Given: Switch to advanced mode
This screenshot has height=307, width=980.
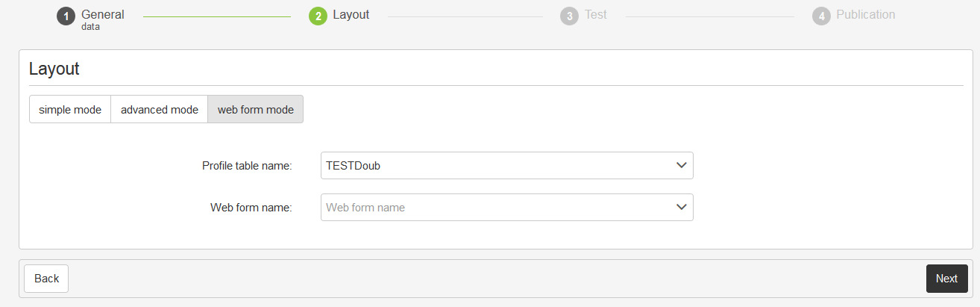Looking at the screenshot, I should [160, 110].
